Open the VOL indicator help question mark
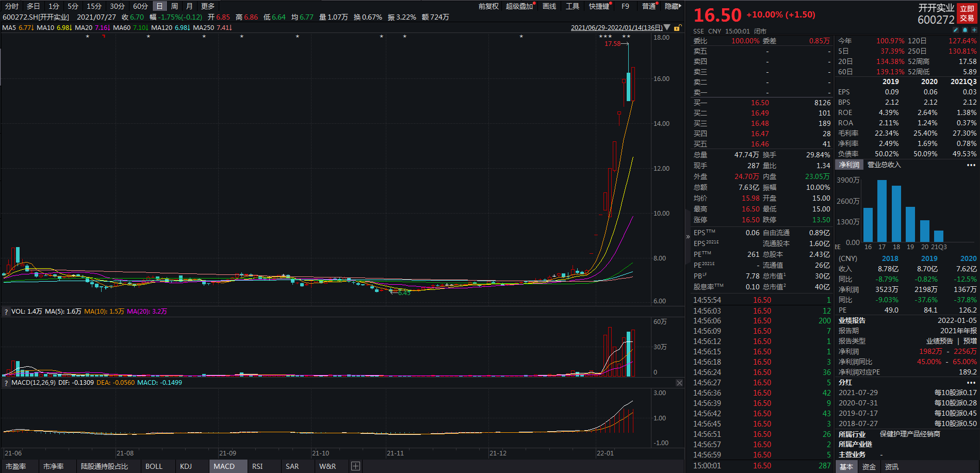980x473 pixels. [6, 312]
